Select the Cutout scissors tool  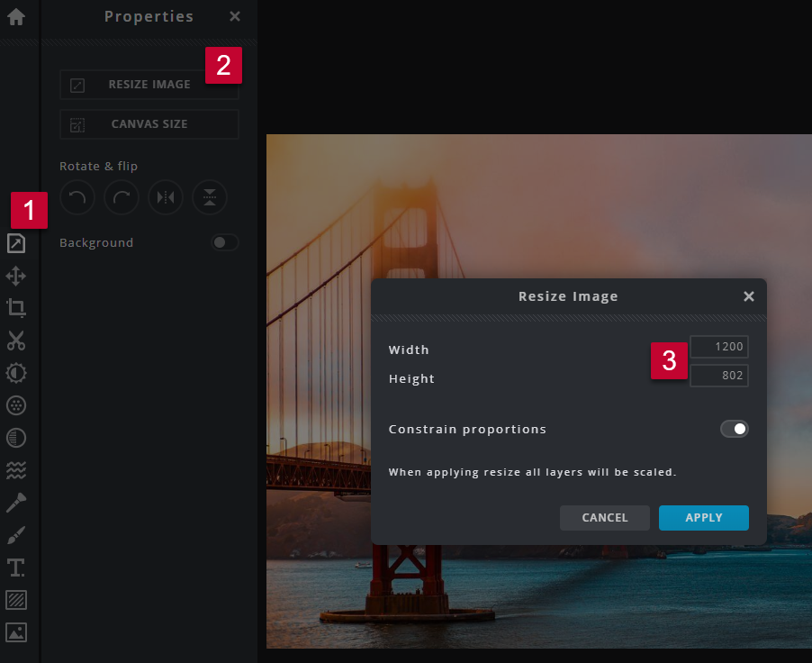[x=16, y=341]
